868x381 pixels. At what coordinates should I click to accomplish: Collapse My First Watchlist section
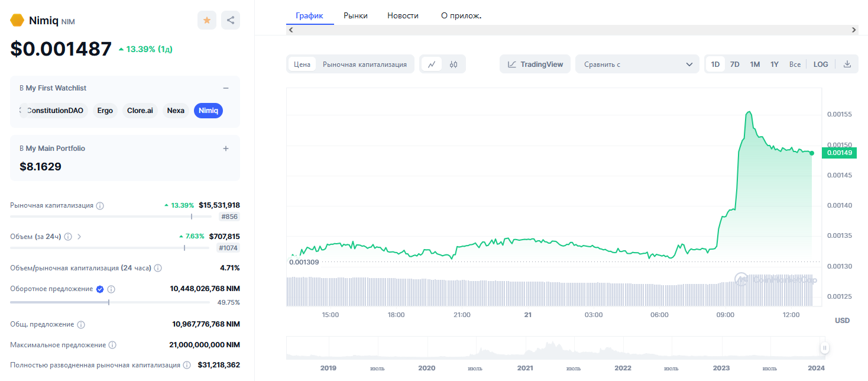coord(226,88)
